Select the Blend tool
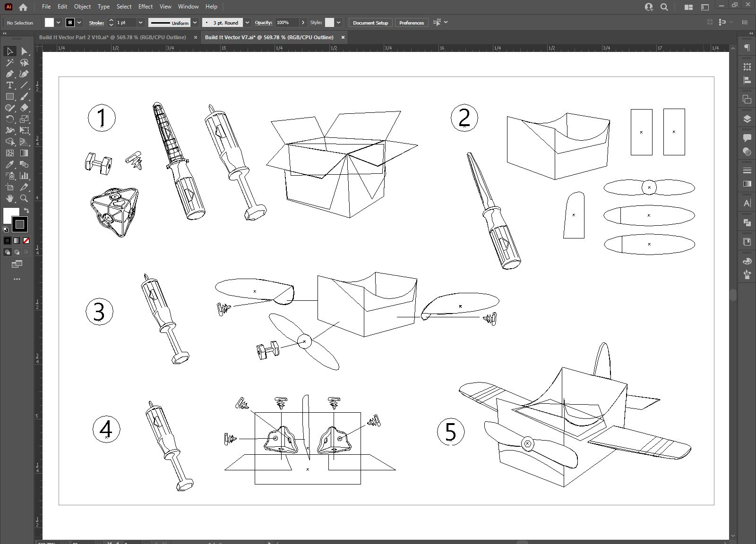Screen dimensions: 756x544 point(25,164)
